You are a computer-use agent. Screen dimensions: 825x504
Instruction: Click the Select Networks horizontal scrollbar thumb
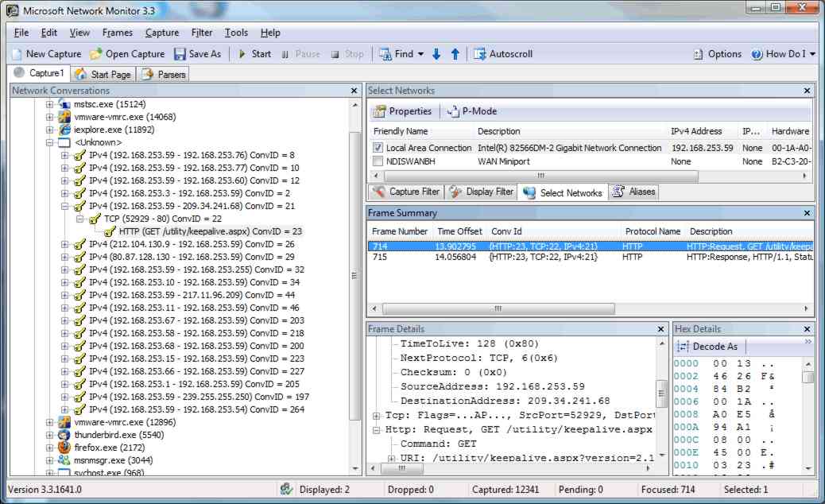point(540,176)
